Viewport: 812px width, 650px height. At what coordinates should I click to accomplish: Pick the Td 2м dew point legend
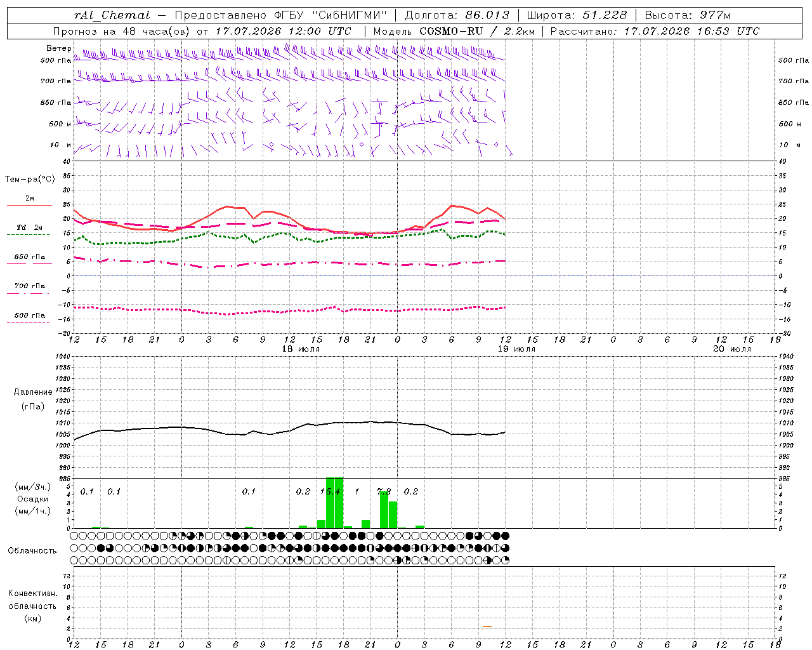coord(30,230)
